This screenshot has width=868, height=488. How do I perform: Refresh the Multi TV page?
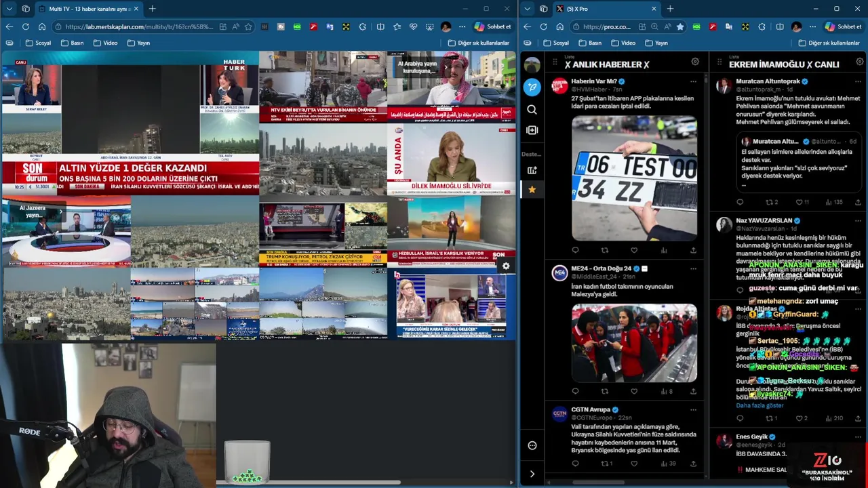click(26, 26)
